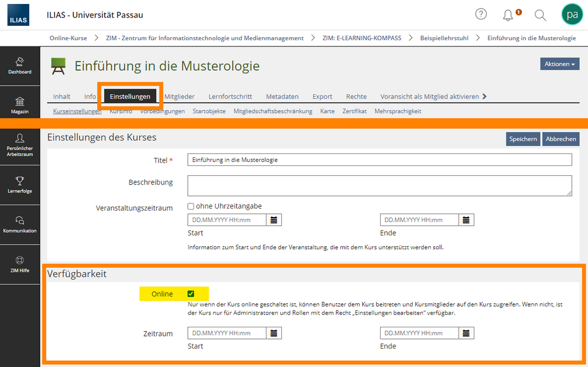Click the Speichern button

point(523,139)
